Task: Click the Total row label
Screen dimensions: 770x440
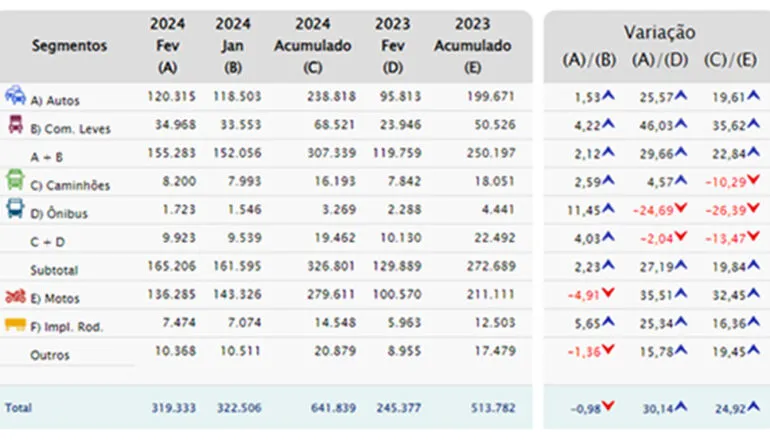Action: click(x=18, y=408)
